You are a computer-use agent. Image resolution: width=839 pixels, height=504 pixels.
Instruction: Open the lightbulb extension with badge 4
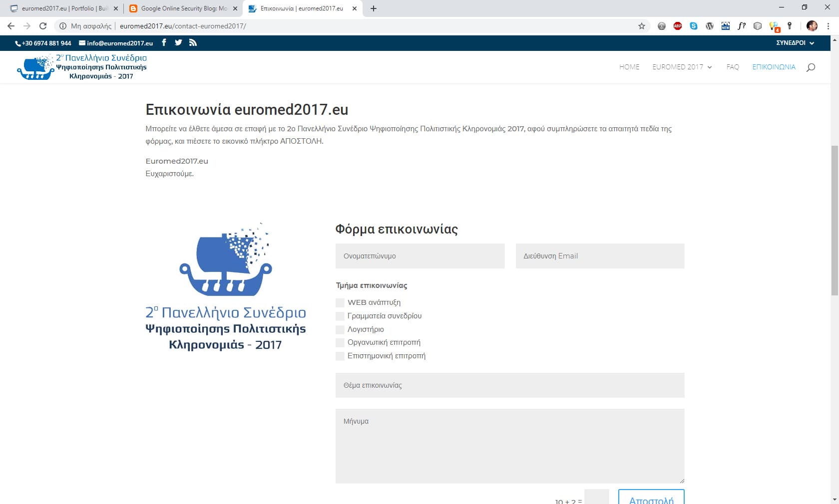774,26
